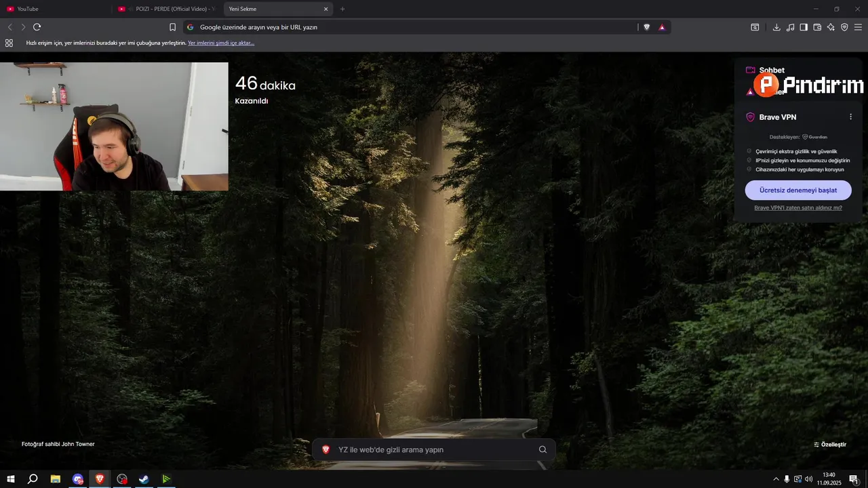Open the Leo AI sparkle icon
The width and height of the screenshot is (868, 488).
(x=831, y=27)
